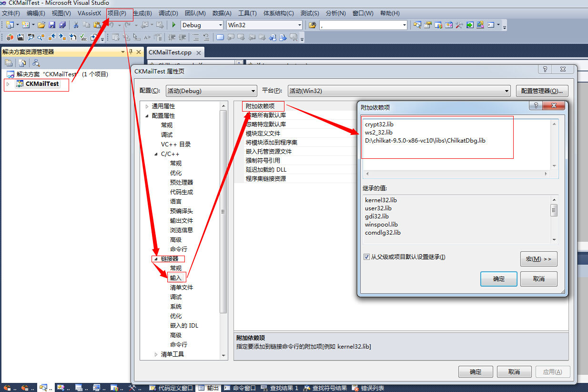
Task: Click ws2_32.lib in the dependencies edit box
Action: (379, 132)
